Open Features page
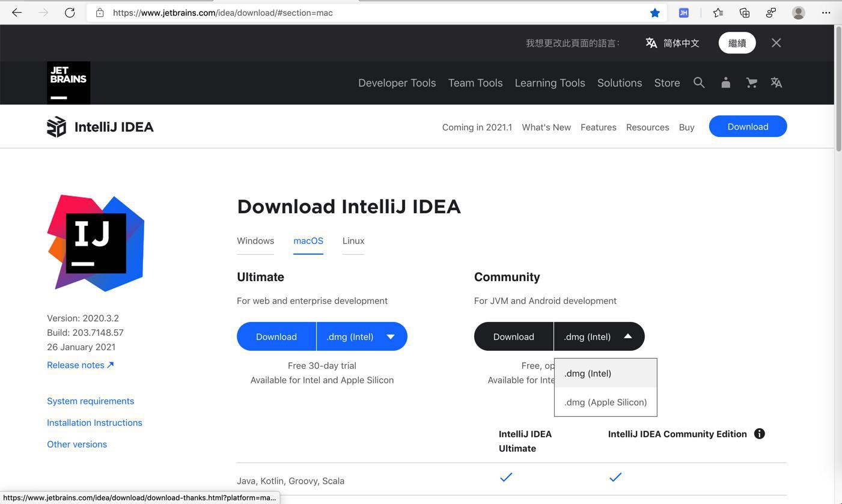The height and width of the screenshot is (504, 842). 599,127
